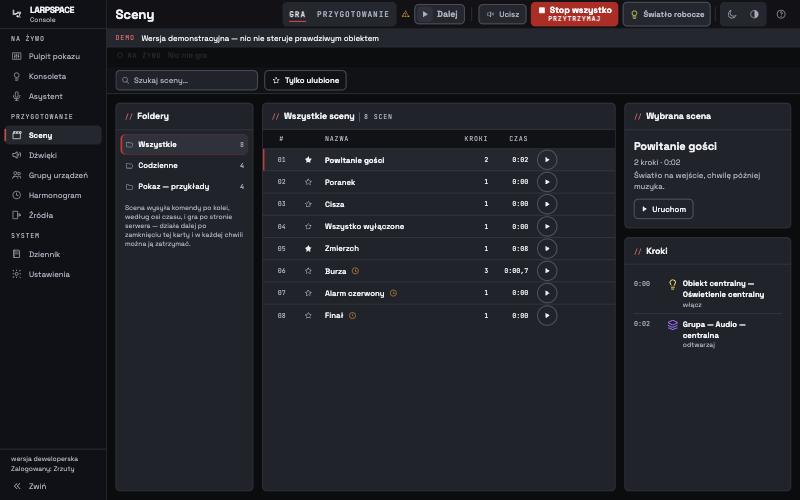Click the NAZWA column header

coord(337,139)
